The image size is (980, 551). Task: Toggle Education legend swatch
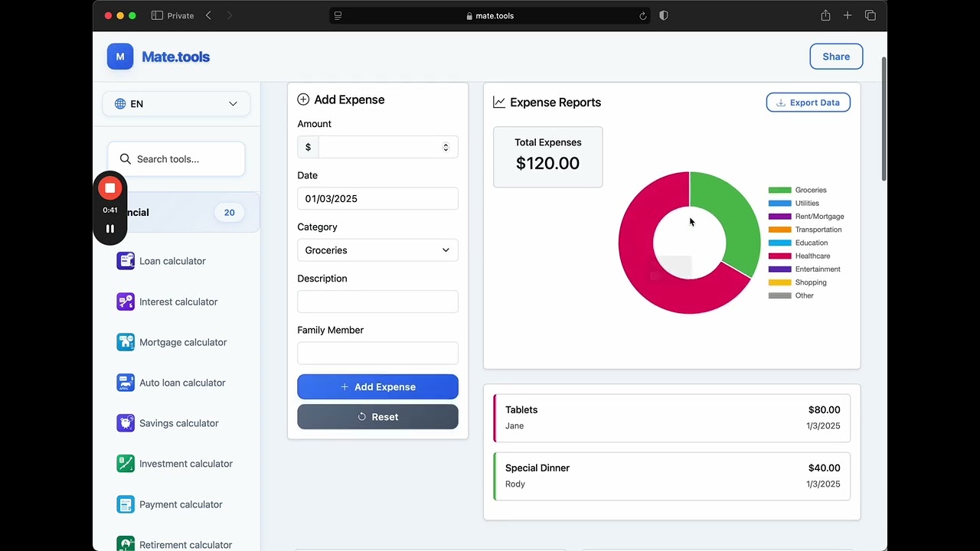[779, 243]
